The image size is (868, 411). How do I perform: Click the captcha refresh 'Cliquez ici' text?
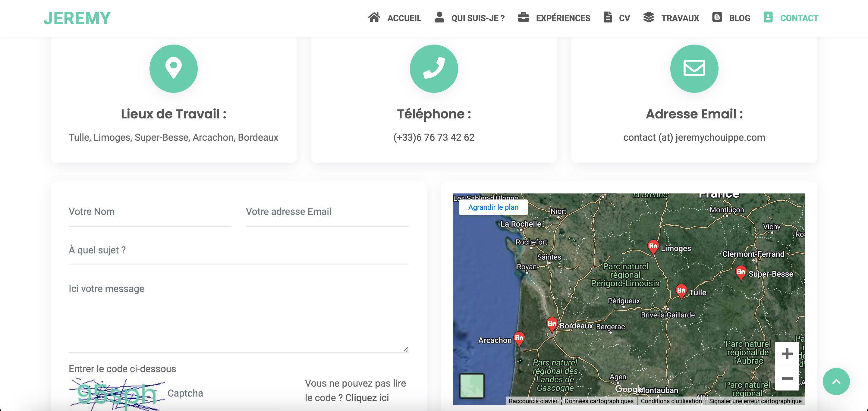366,397
